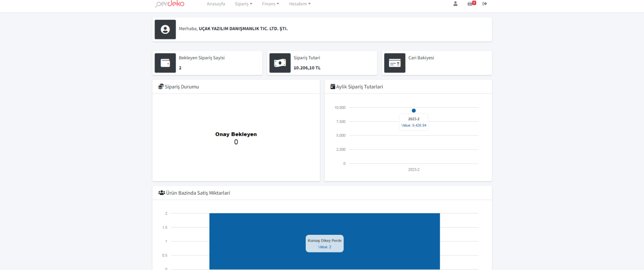Click the 2023-2 data point on chart
The width and height of the screenshot is (644, 270).
413,111
